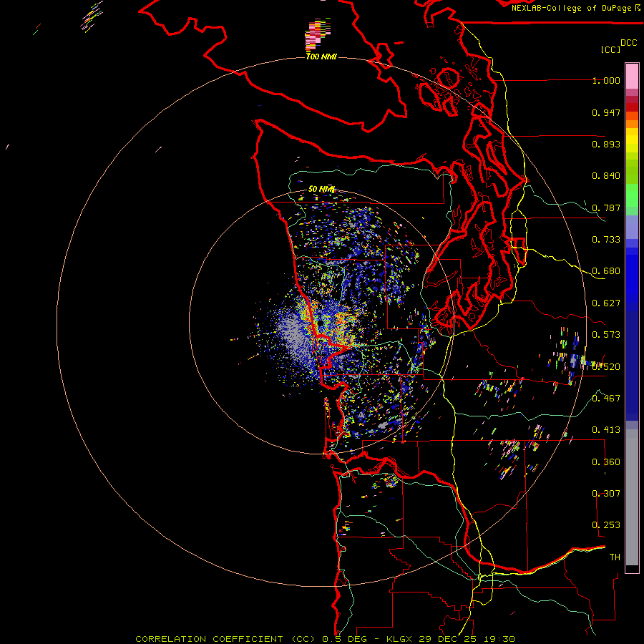The height and width of the screenshot is (644, 644).
Task: Pick the bright green segment of the color bar
Action: (632, 195)
